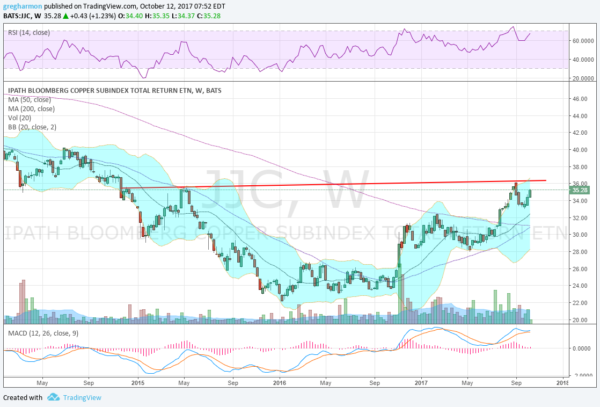Select the BB (20, close, 2) label
Viewport: 600px width, 407px height.
pos(32,127)
